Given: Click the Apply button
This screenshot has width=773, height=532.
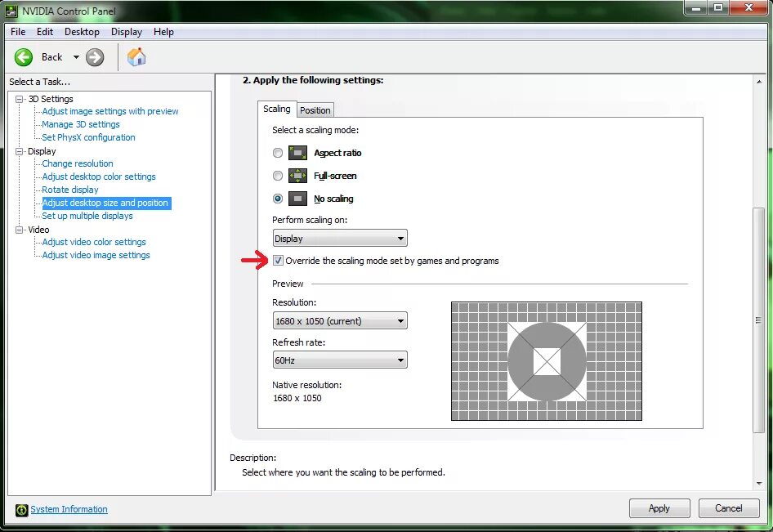Looking at the screenshot, I should [x=659, y=508].
